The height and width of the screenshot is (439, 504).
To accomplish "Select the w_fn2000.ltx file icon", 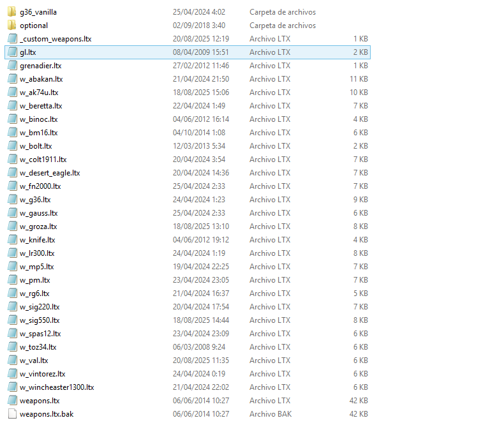I will pyautogui.click(x=12, y=186).
